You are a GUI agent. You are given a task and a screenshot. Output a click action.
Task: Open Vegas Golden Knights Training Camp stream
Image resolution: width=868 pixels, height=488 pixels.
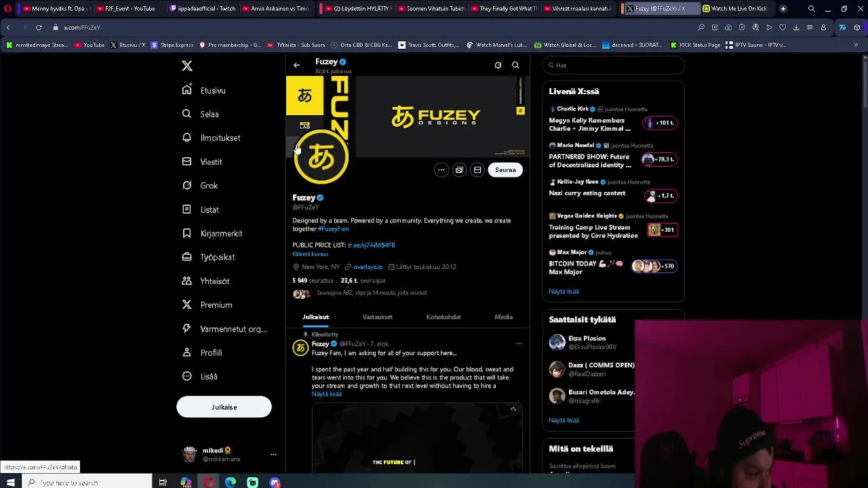pos(613,227)
